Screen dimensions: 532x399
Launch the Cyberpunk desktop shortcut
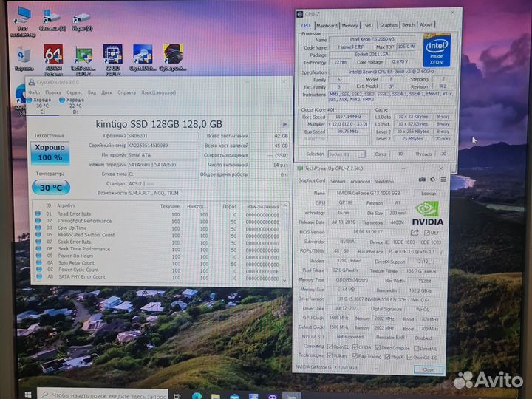pos(173,58)
